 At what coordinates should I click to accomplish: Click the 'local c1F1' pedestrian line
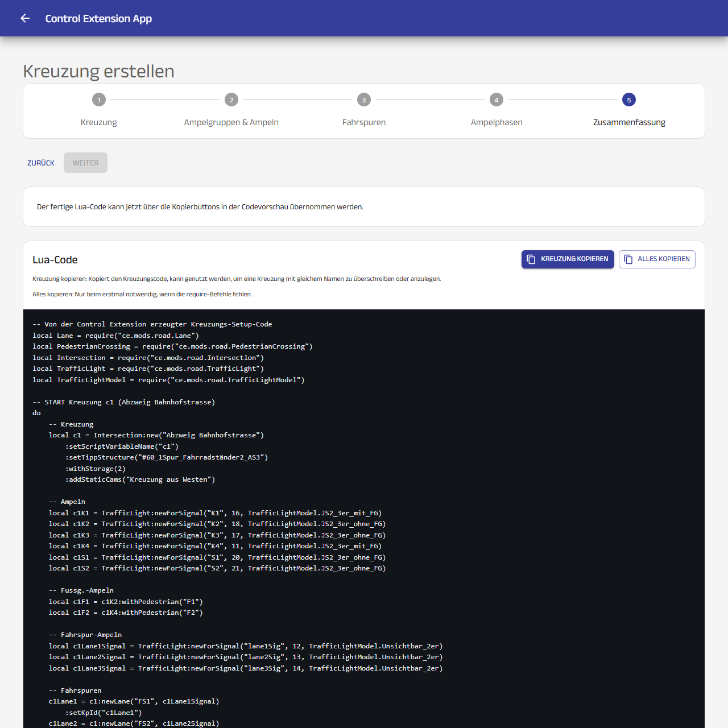(x=126, y=602)
